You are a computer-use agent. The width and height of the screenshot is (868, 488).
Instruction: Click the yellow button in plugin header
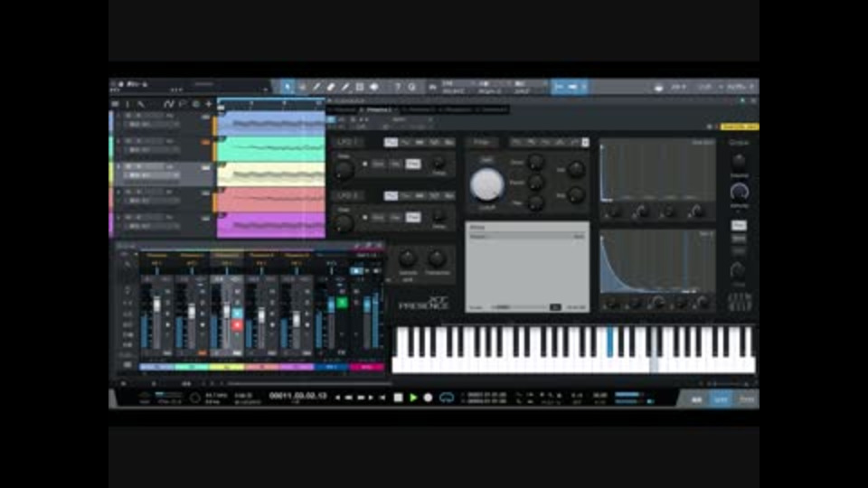(x=740, y=127)
